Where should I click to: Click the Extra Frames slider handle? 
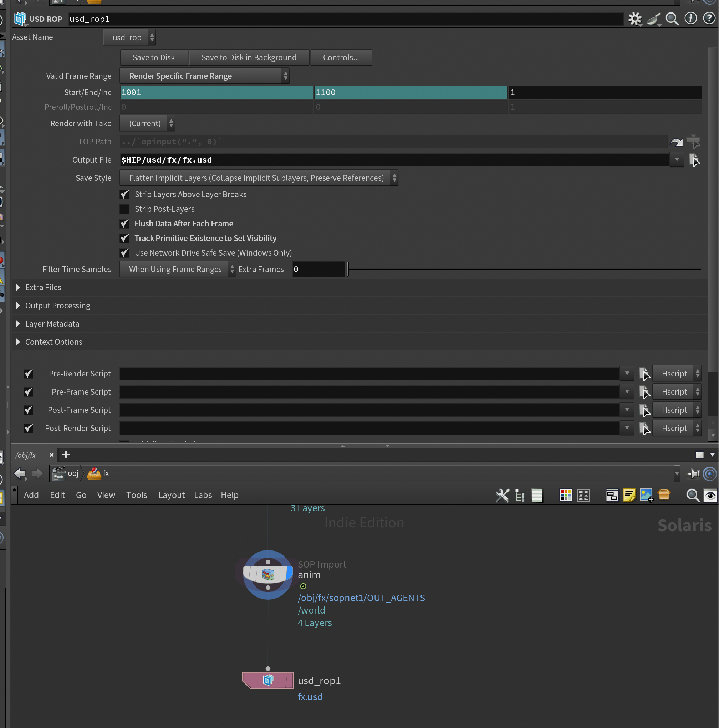coord(347,269)
